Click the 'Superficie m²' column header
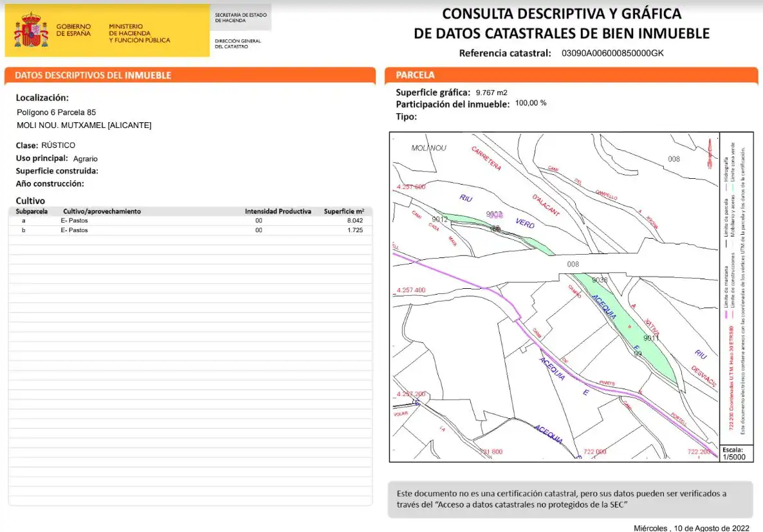Image resolution: width=763 pixels, height=532 pixels. [x=344, y=211]
